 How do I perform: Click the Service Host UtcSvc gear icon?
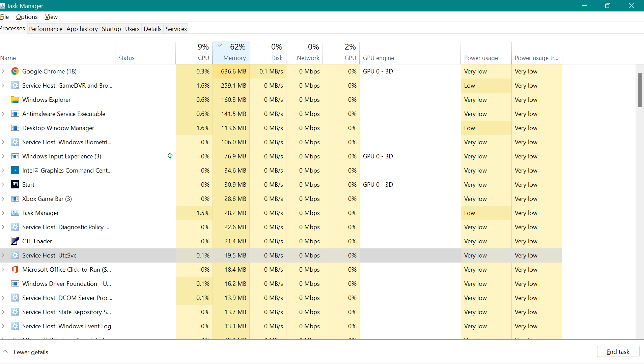(15, 255)
